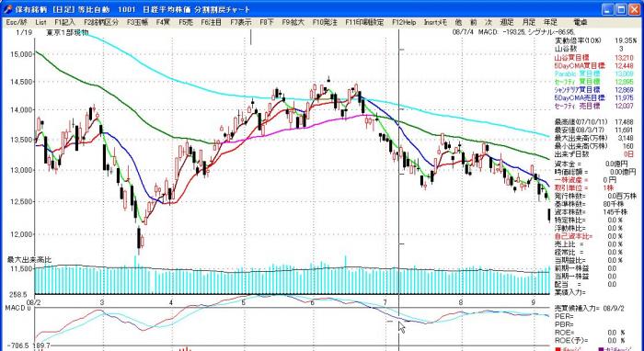Open the F7表示 display menu
The height and width of the screenshot is (351, 644).
click(x=241, y=23)
